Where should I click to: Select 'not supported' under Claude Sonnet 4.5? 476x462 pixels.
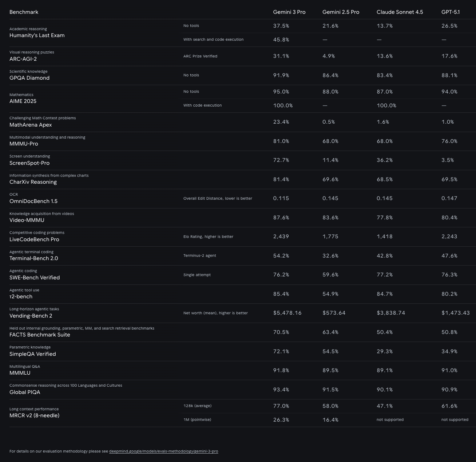pos(390,419)
